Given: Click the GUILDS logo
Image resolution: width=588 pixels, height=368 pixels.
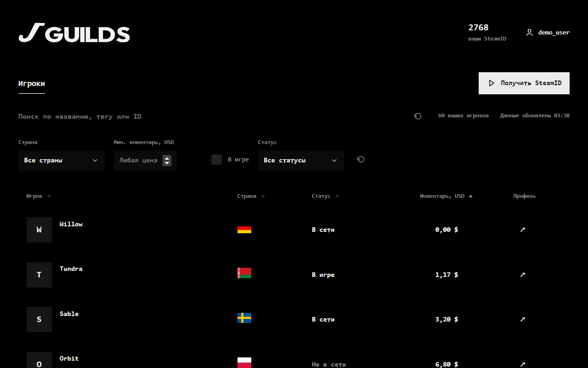Looking at the screenshot, I should tap(74, 33).
